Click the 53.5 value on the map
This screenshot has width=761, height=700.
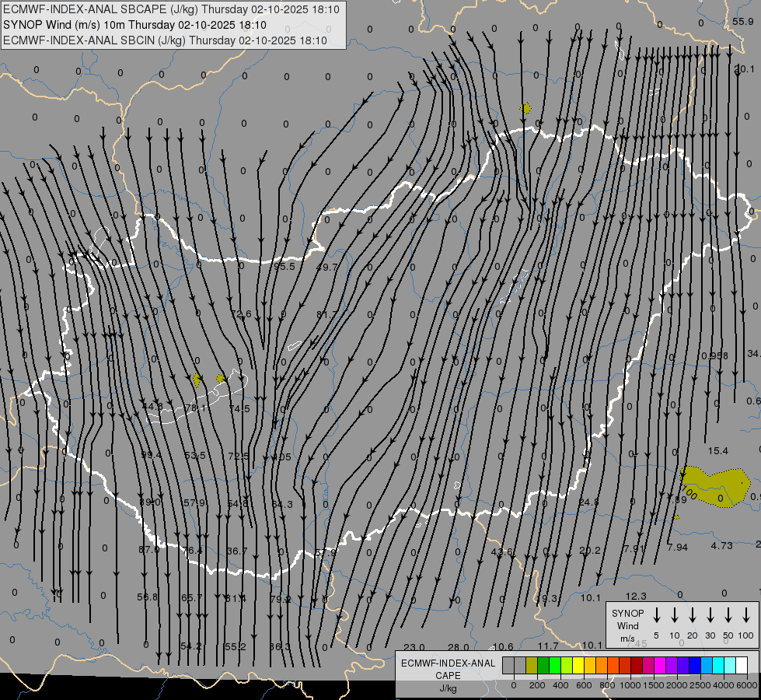coord(194,455)
